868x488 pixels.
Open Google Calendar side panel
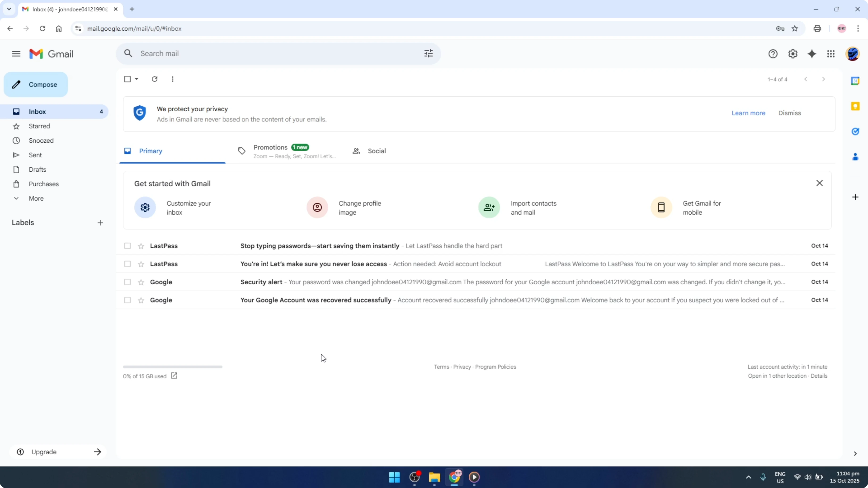click(855, 81)
